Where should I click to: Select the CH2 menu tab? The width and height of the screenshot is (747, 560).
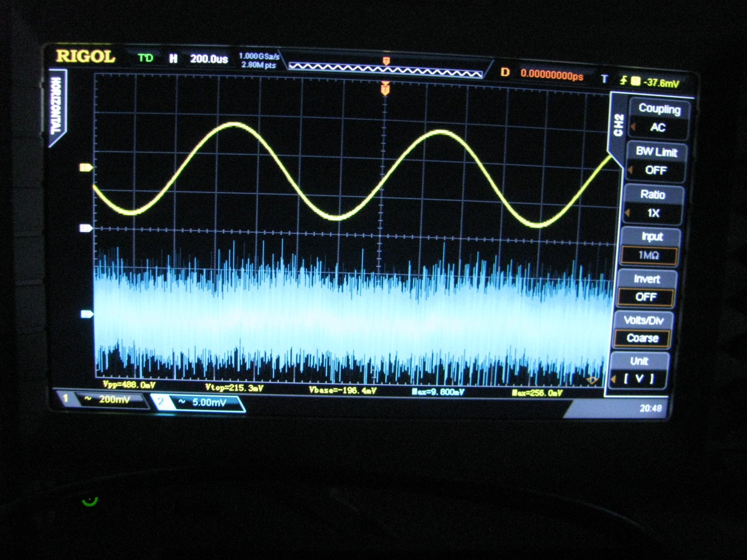tap(618, 125)
